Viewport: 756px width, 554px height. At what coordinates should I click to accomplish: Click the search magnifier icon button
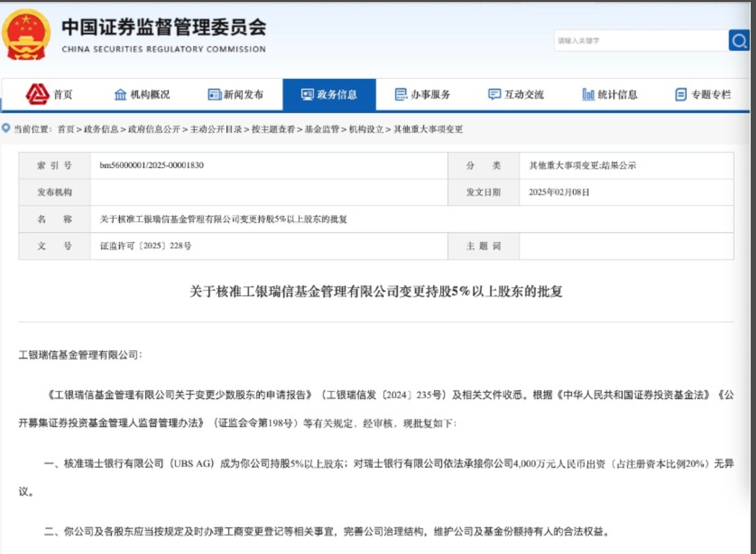[x=739, y=41]
